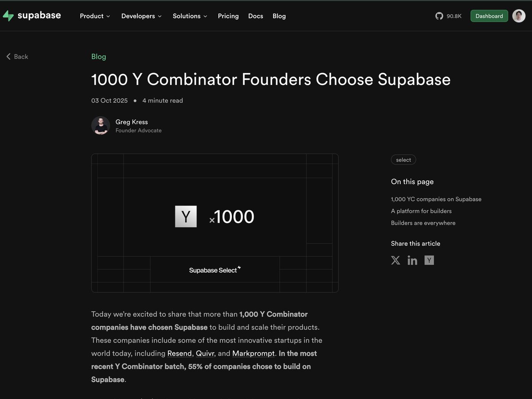
Task: Jump to 1,000 YC companies on Supabase section
Action: 436,199
